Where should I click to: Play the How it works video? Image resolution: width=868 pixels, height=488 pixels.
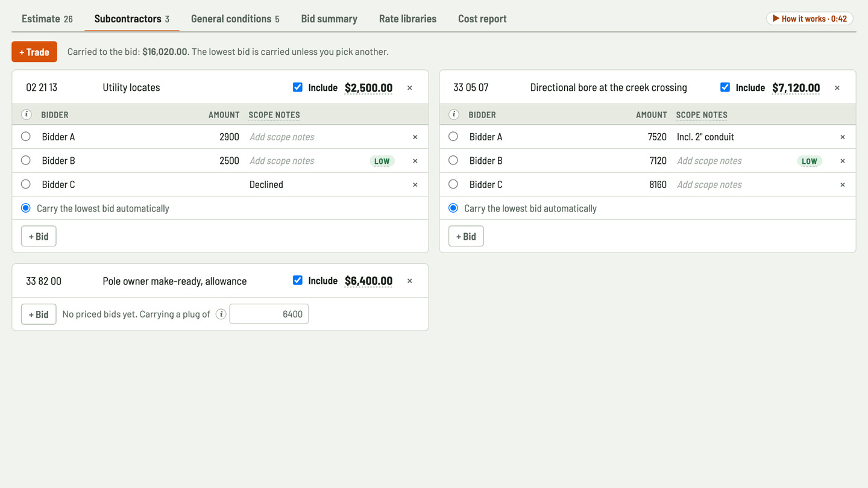point(810,19)
